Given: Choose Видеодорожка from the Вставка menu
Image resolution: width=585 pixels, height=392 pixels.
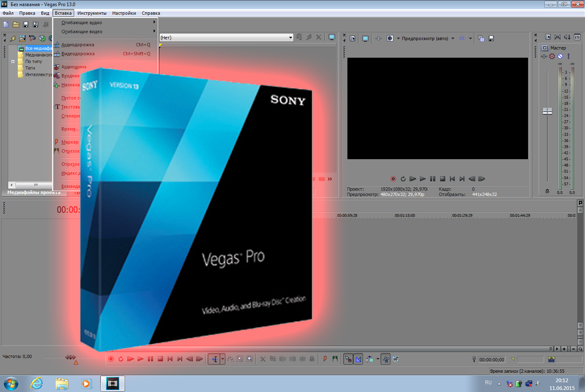Looking at the screenshot, I should click(105, 54).
